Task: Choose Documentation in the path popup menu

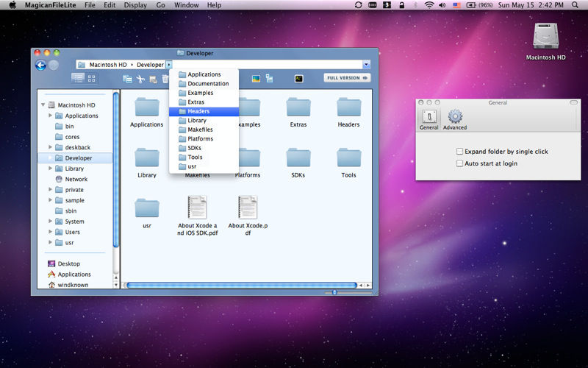Action: 204,83
